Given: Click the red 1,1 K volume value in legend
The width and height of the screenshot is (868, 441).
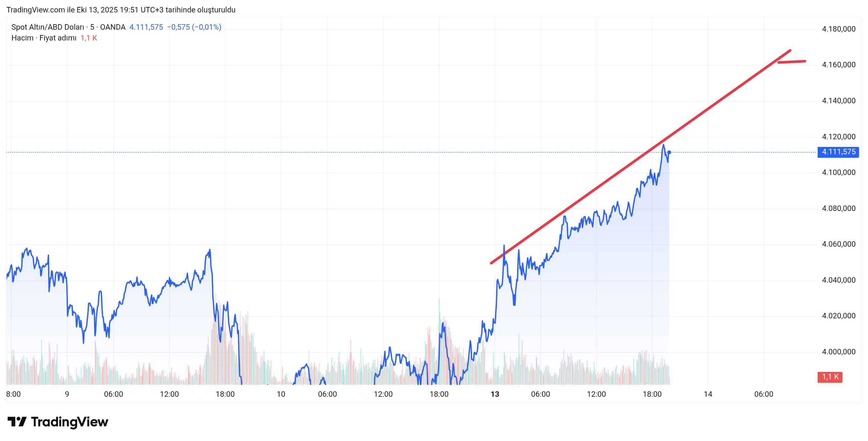Looking at the screenshot, I should point(89,38).
